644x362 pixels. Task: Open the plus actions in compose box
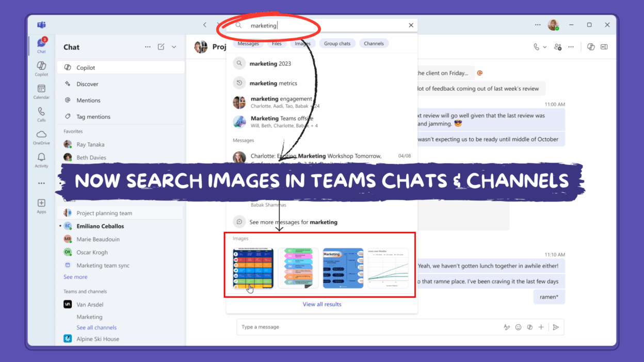click(x=541, y=327)
